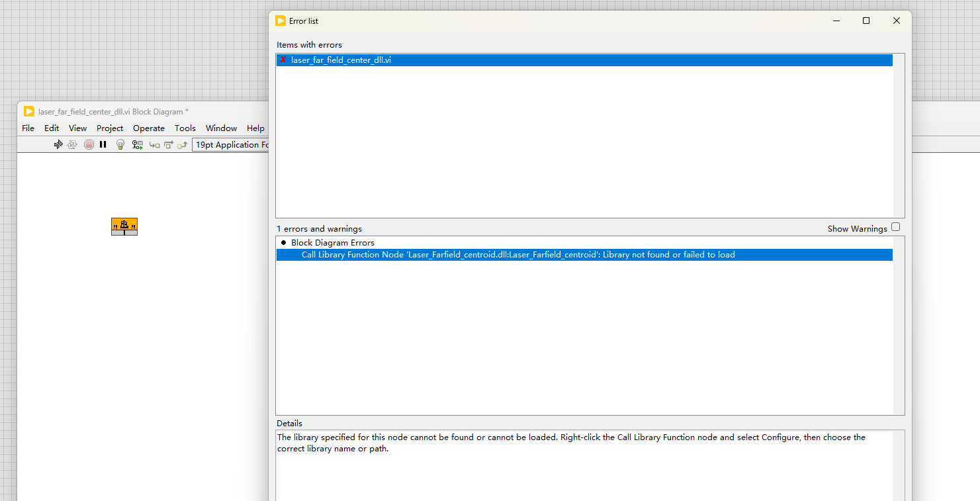
Task: Click the Step Into toolbar icon
Action: coord(154,144)
